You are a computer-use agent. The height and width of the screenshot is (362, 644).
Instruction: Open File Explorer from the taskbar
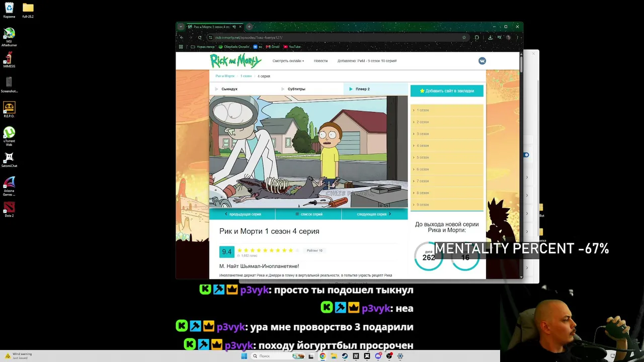click(x=334, y=356)
